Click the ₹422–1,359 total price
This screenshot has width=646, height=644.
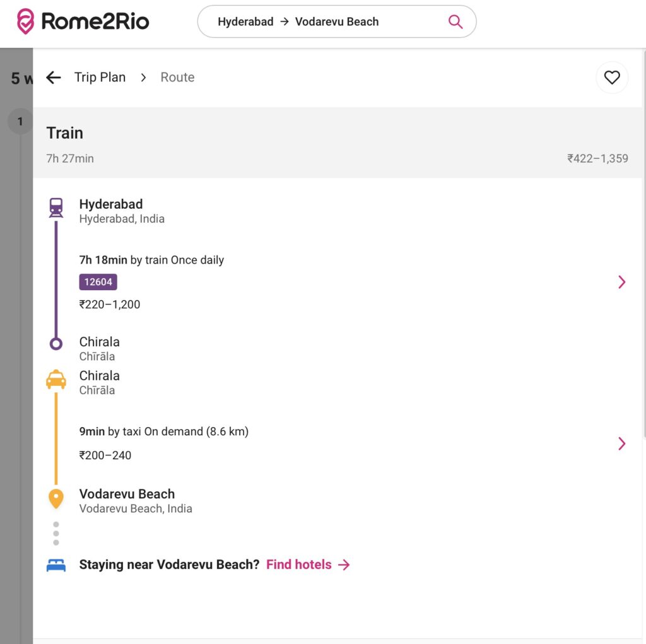[x=597, y=158]
